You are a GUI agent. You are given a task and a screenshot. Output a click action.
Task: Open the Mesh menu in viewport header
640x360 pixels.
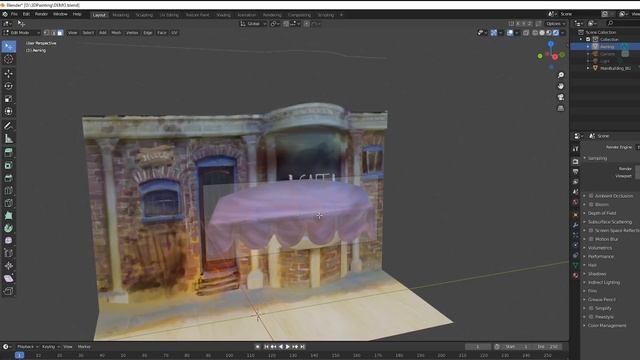[x=116, y=33]
